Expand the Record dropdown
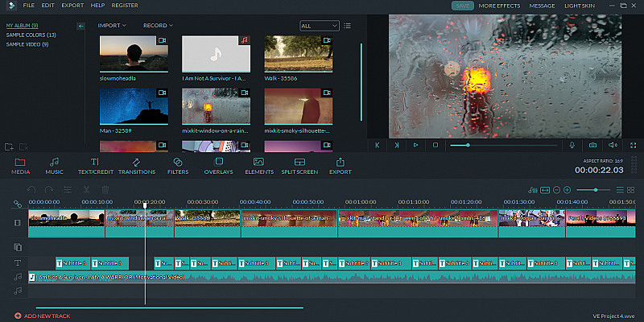 tap(158, 26)
